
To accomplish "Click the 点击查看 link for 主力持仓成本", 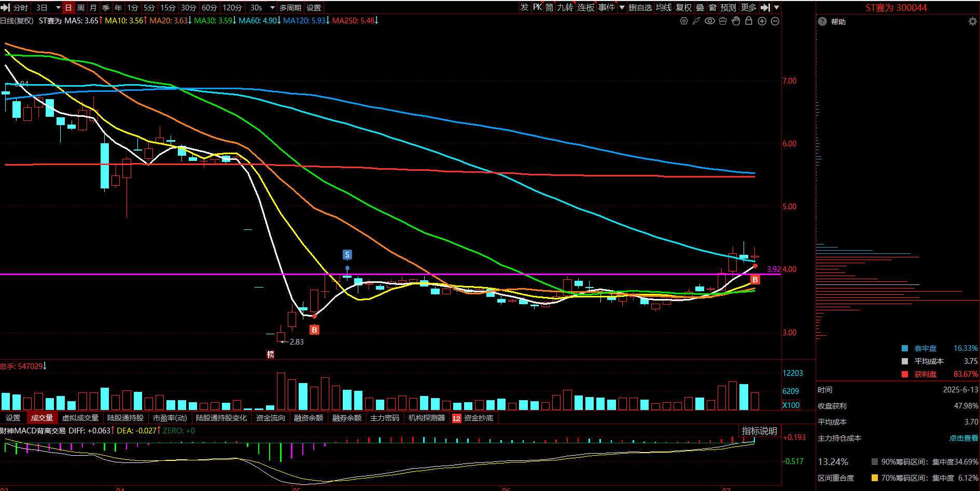I will 964,438.
